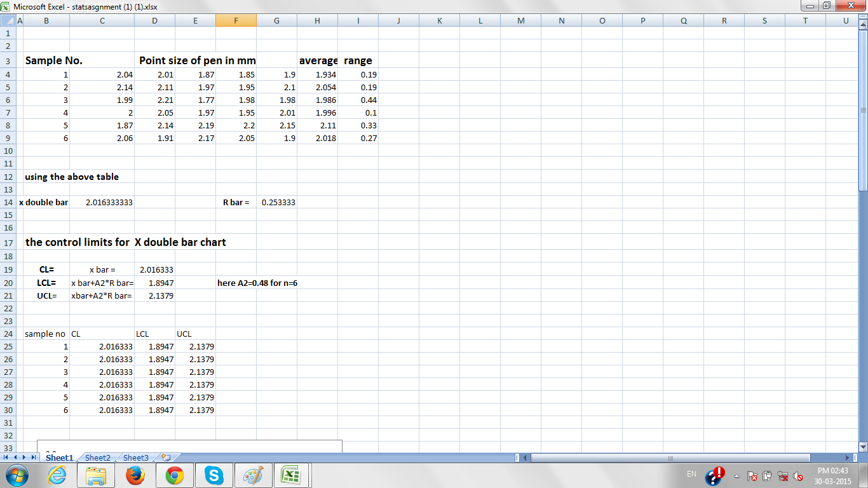The width and height of the screenshot is (868, 488).
Task: Open the EN language bar indicator
Action: (692, 474)
